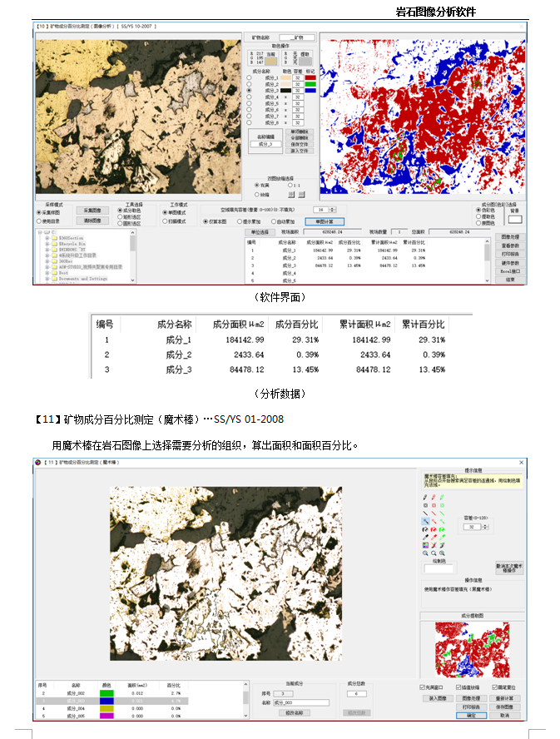Click the white 绘制色 drawing color box
The height and width of the screenshot is (739, 560).
pyautogui.click(x=439, y=569)
